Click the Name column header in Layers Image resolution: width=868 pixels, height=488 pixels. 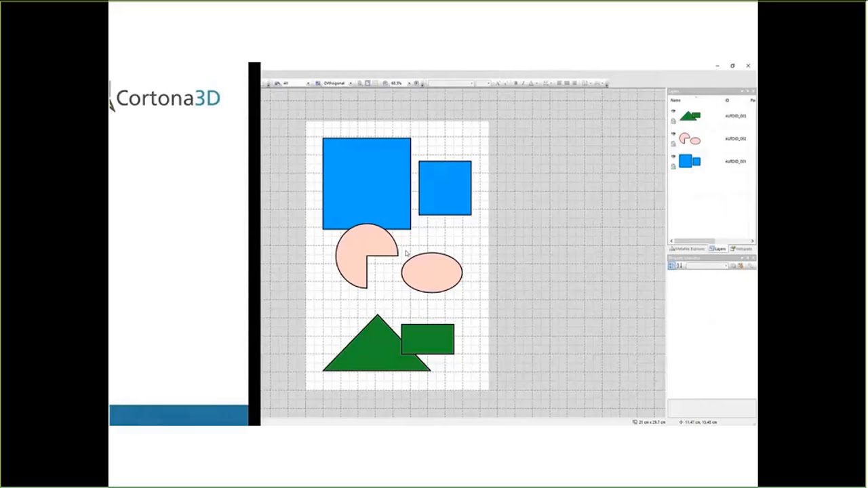click(x=675, y=100)
